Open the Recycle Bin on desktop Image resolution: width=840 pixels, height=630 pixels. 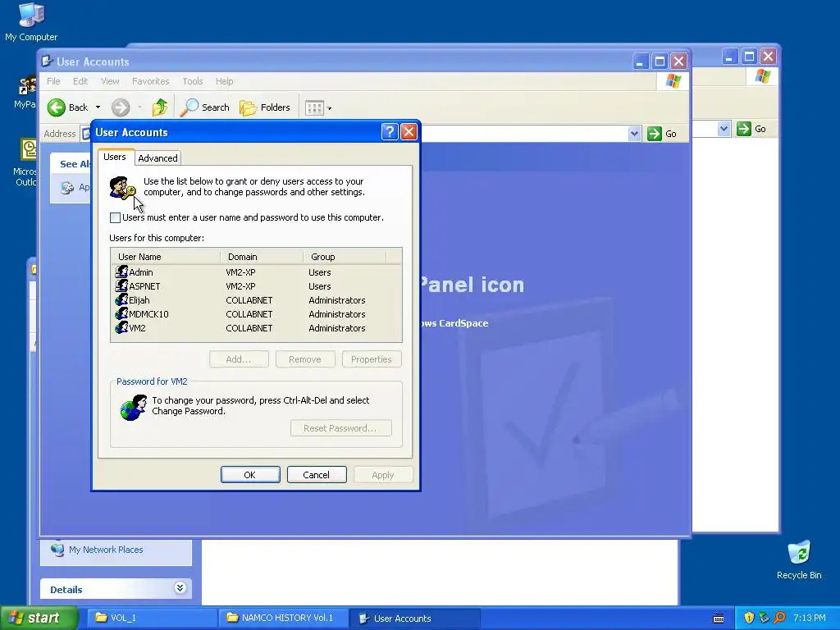pos(799,560)
